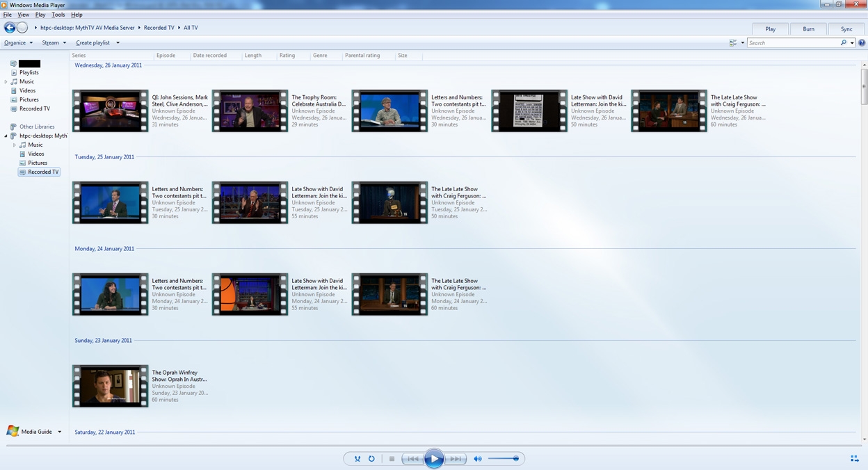
Task: Skip to the next track
Action: (x=456, y=459)
